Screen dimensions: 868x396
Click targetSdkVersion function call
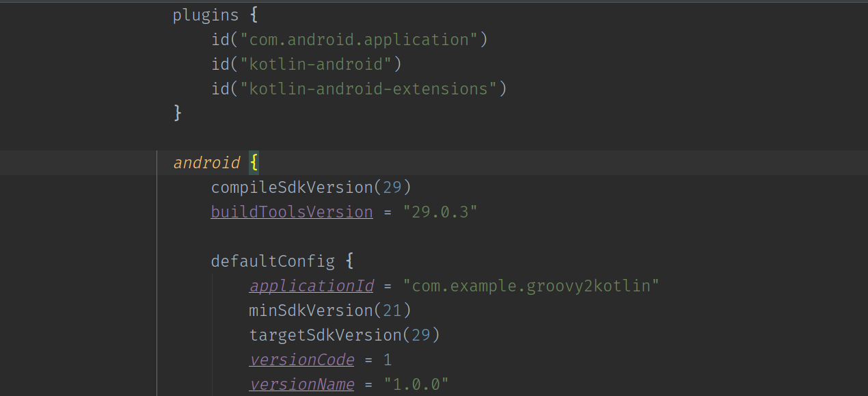[x=314, y=334]
